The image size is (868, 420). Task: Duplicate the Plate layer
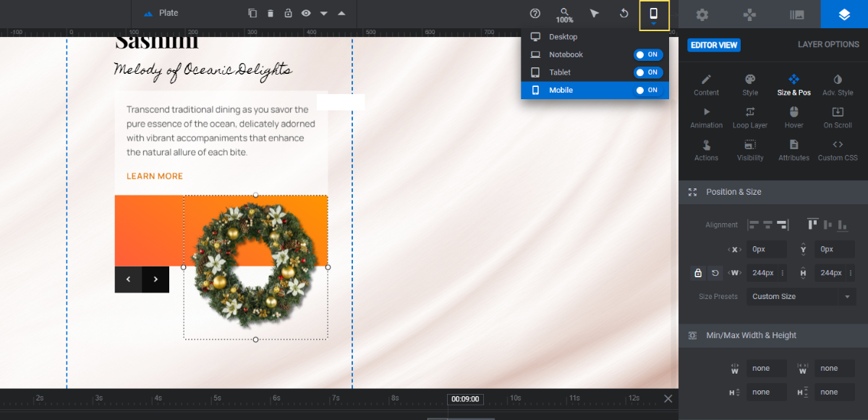252,13
